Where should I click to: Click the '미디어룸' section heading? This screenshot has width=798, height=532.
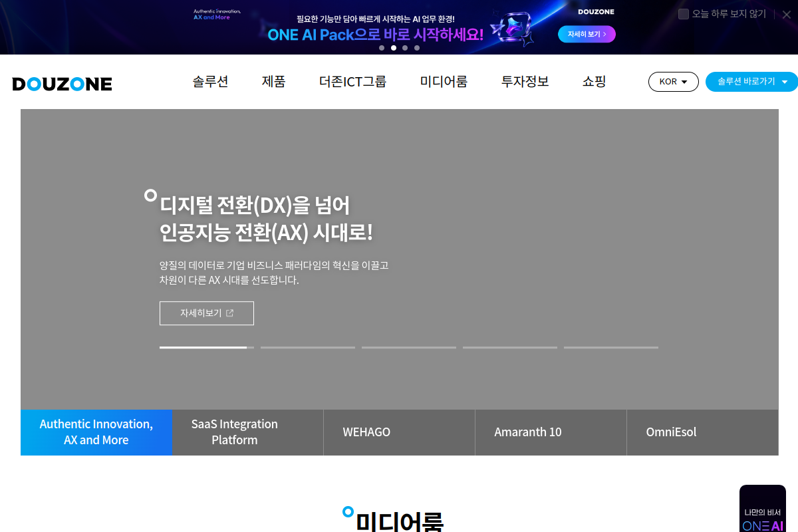400,521
